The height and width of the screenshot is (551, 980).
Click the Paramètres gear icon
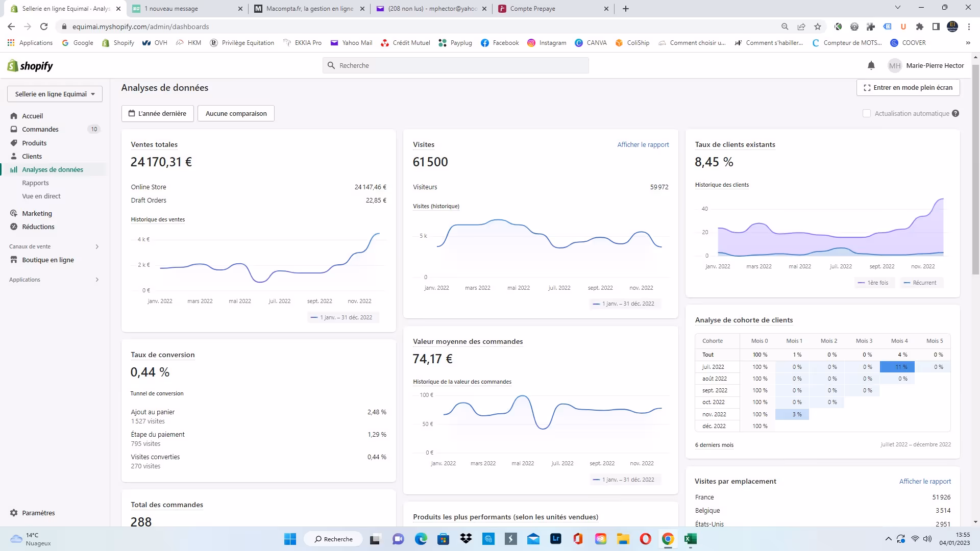tap(14, 513)
